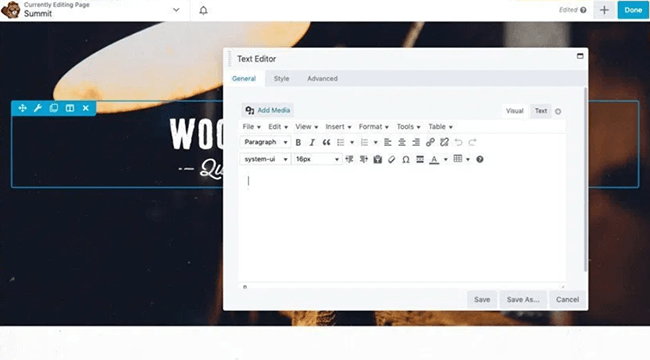Switch to the Style tab
This screenshot has width=650, height=360.
pos(281,78)
